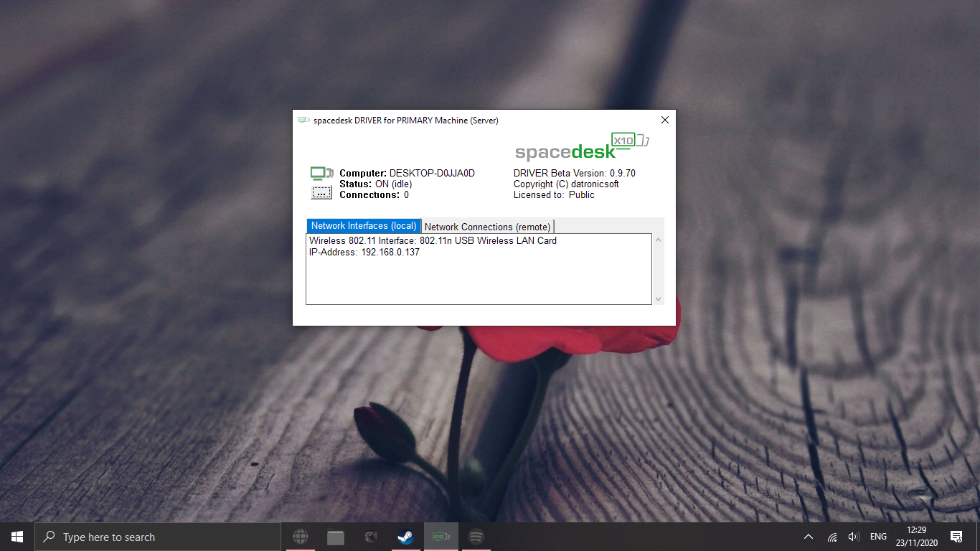Click the Status: ON (idle) text

point(375,184)
